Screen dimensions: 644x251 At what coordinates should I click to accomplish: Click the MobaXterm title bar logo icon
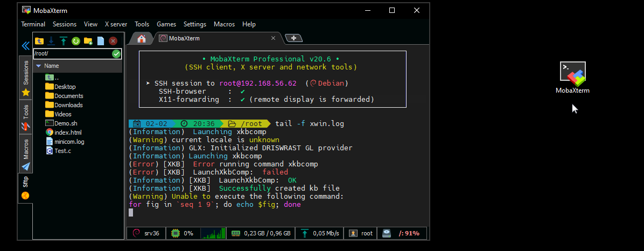27,10
